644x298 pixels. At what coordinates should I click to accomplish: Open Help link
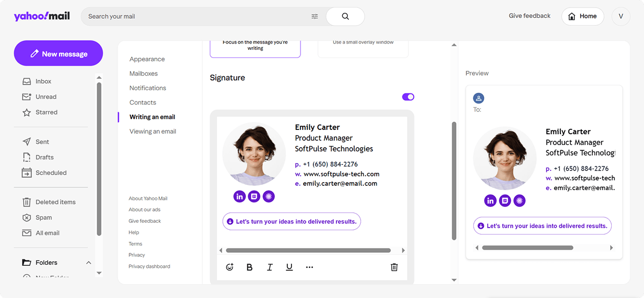tap(134, 232)
